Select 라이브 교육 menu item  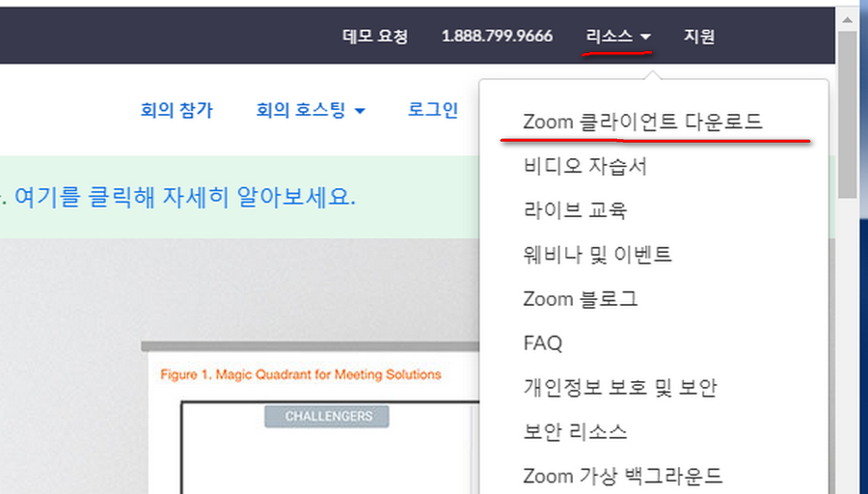tap(575, 210)
